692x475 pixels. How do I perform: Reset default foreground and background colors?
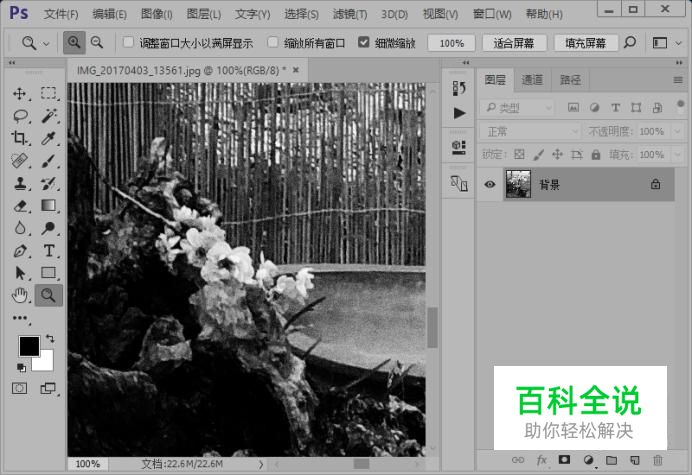[21, 367]
